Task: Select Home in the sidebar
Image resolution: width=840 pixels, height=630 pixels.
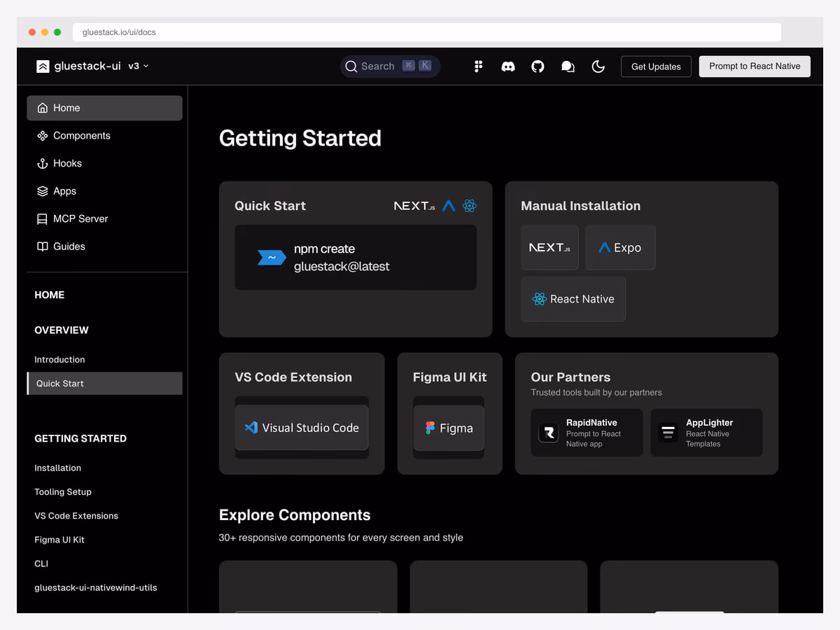Action: click(x=104, y=108)
